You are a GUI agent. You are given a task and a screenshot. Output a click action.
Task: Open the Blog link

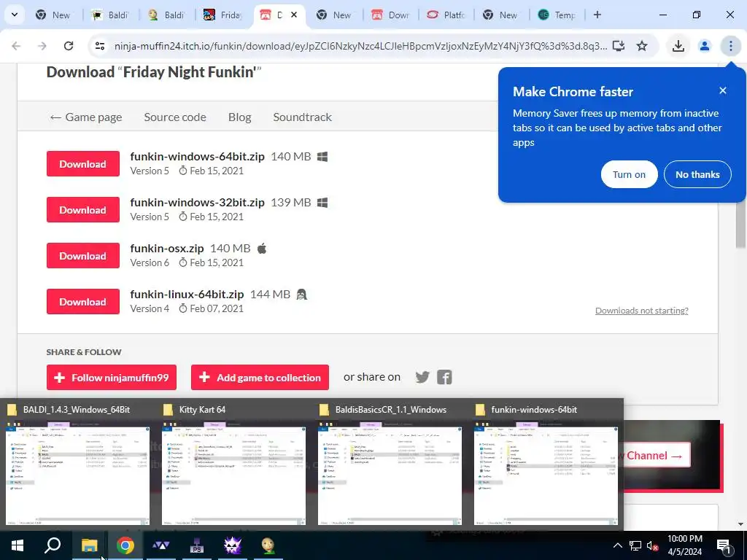click(239, 117)
